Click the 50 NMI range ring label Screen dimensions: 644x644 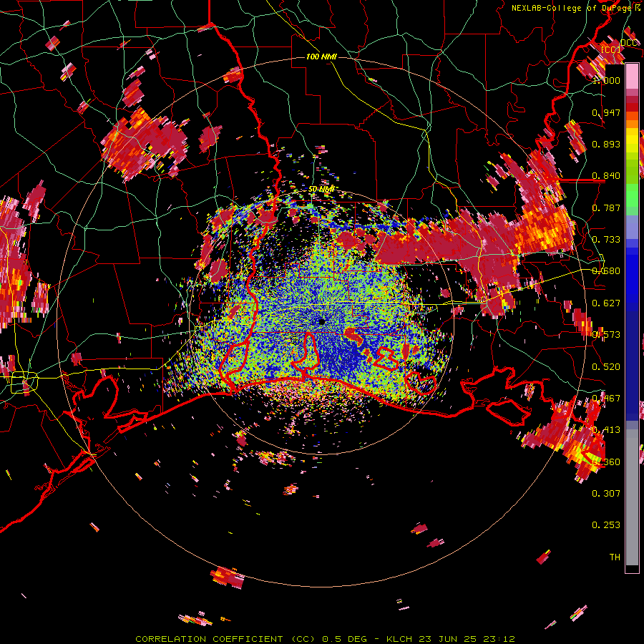321,190
